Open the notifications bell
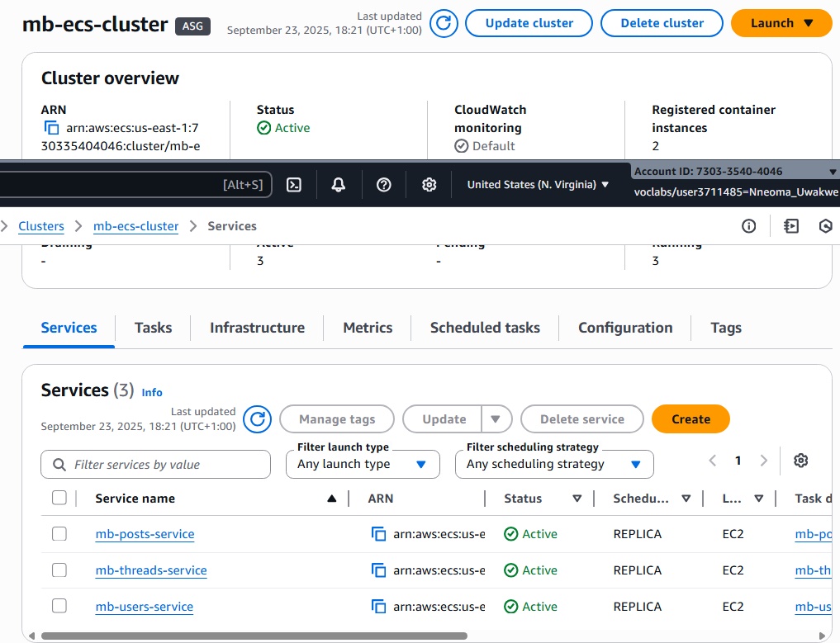 (x=338, y=185)
